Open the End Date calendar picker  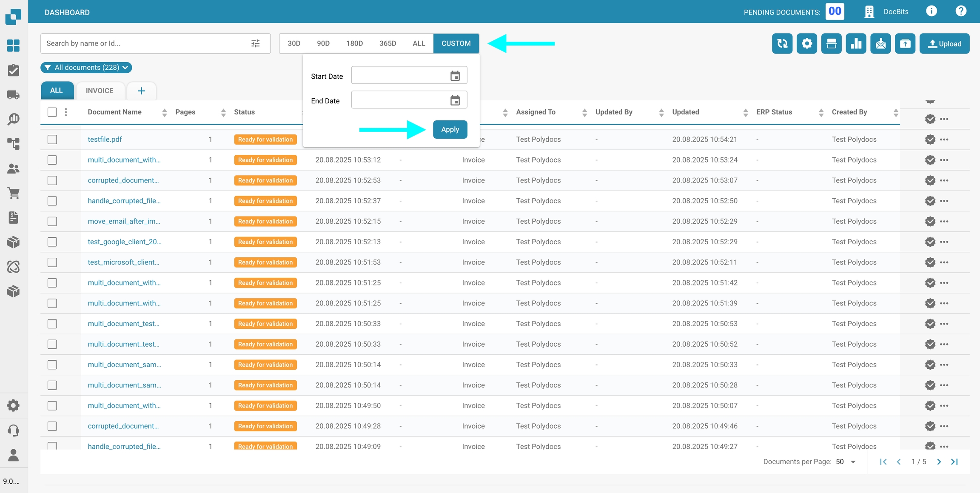(x=455, y=100)
